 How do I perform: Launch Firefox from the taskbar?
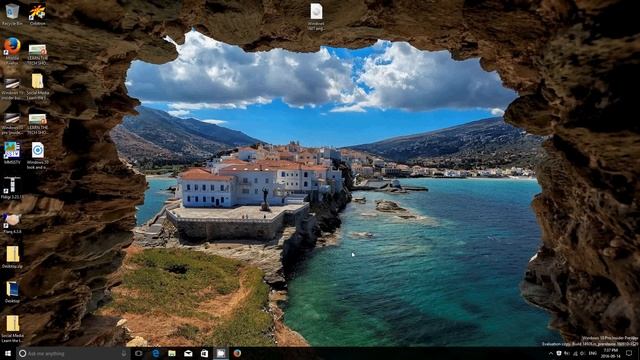(237, 353)
